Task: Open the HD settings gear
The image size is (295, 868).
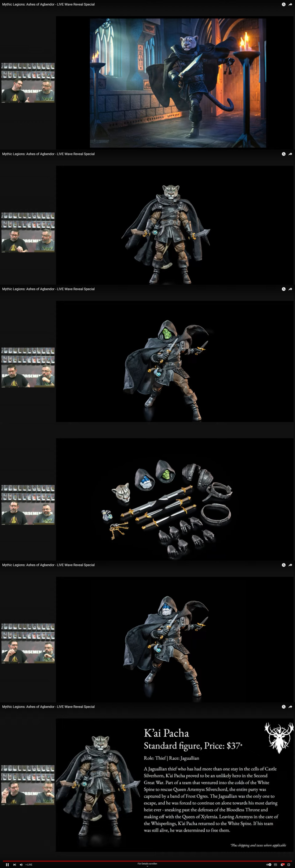Action: 283,865
